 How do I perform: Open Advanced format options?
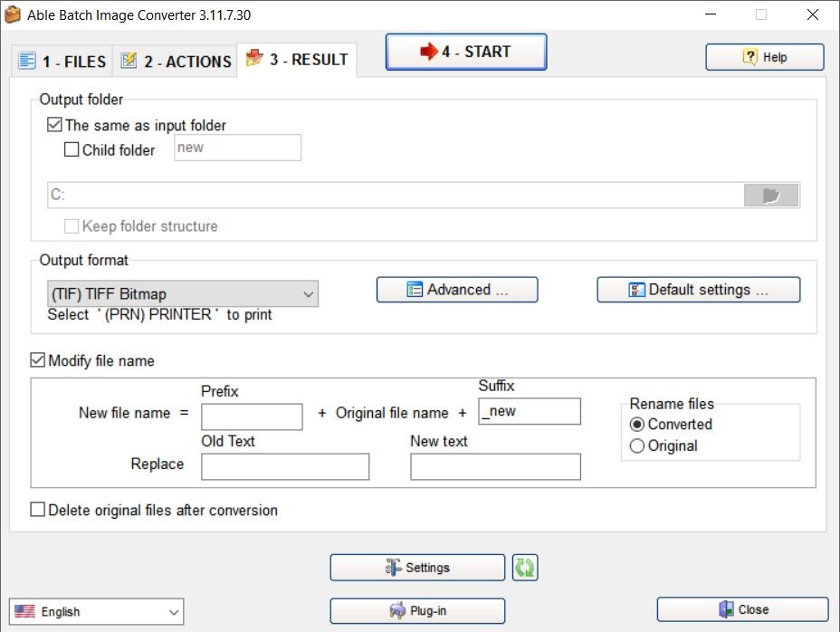(457, 290)
